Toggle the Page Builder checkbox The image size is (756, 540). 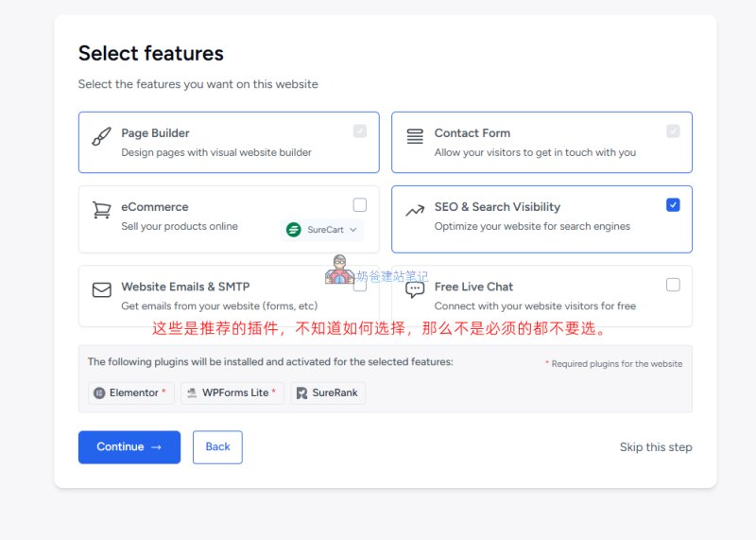[360, 131]
